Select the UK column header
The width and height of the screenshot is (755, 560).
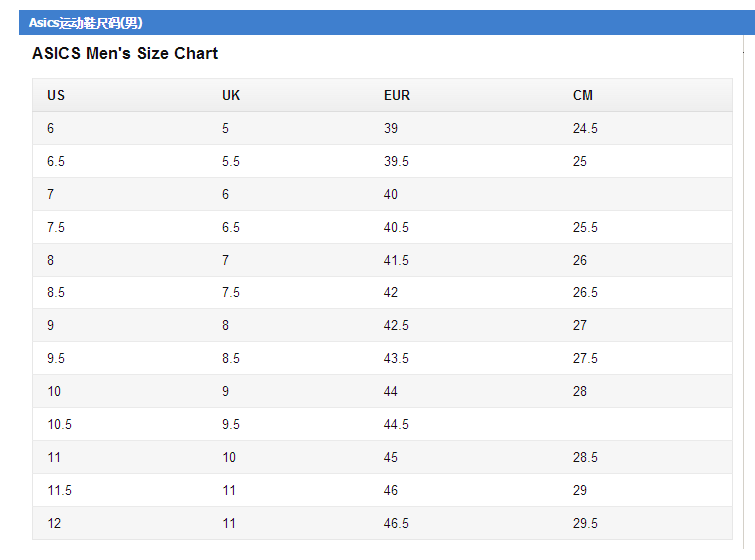[231, 95]
